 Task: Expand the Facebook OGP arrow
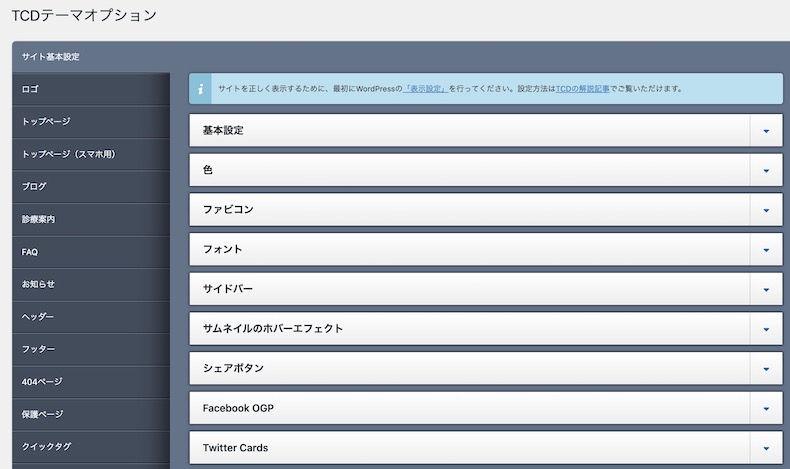coord(766,409)
